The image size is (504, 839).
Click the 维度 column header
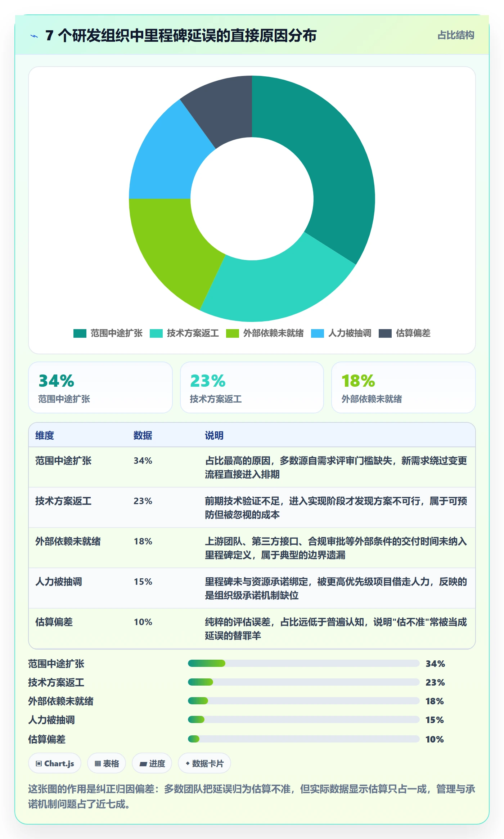[45, 435]
